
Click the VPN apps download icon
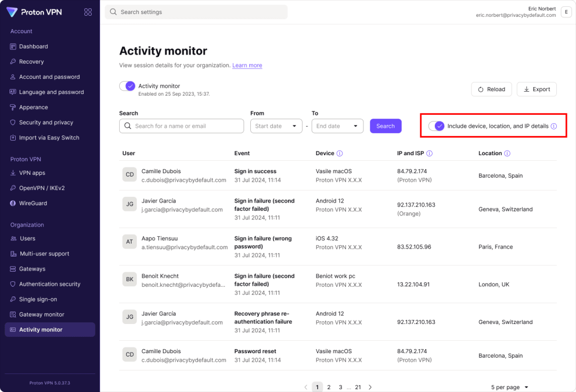pos(13,173)
